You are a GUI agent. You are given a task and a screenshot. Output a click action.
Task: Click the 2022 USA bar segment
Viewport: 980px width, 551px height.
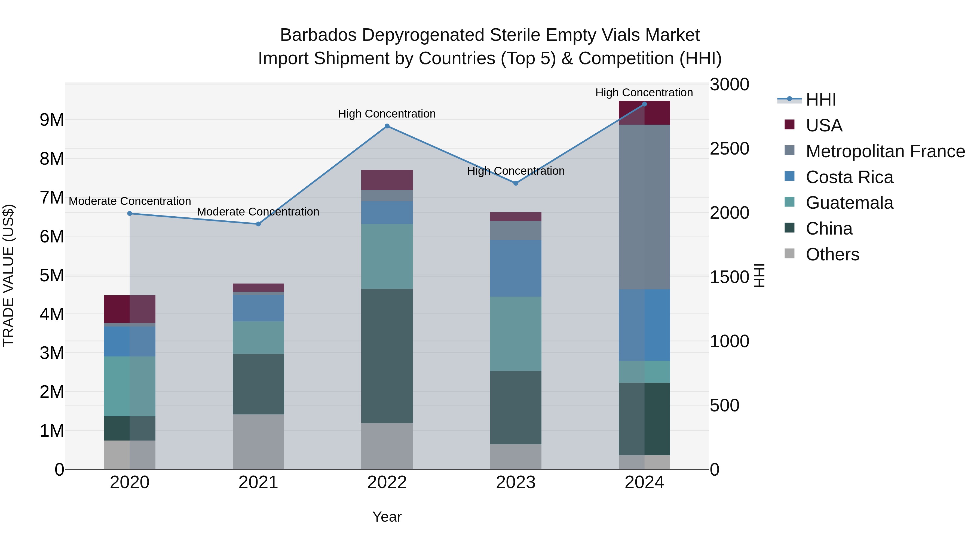tap(387, 180)
